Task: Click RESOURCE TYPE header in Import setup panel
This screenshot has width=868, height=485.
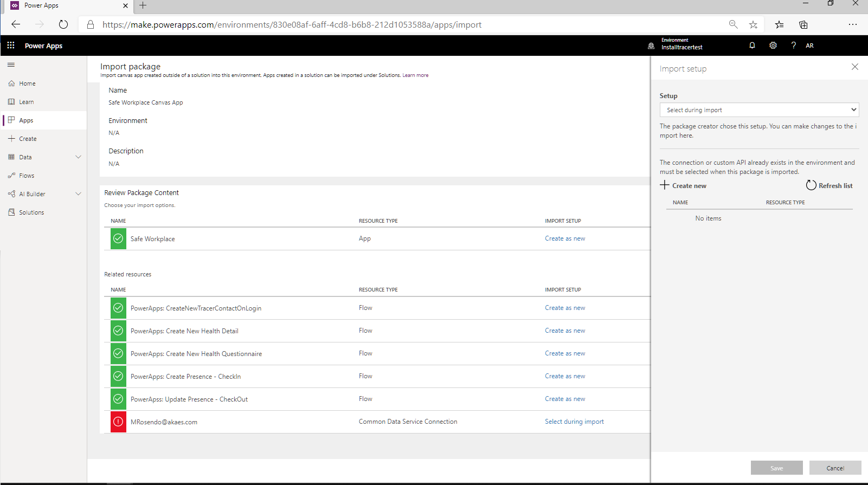Action: pos(785,203)
